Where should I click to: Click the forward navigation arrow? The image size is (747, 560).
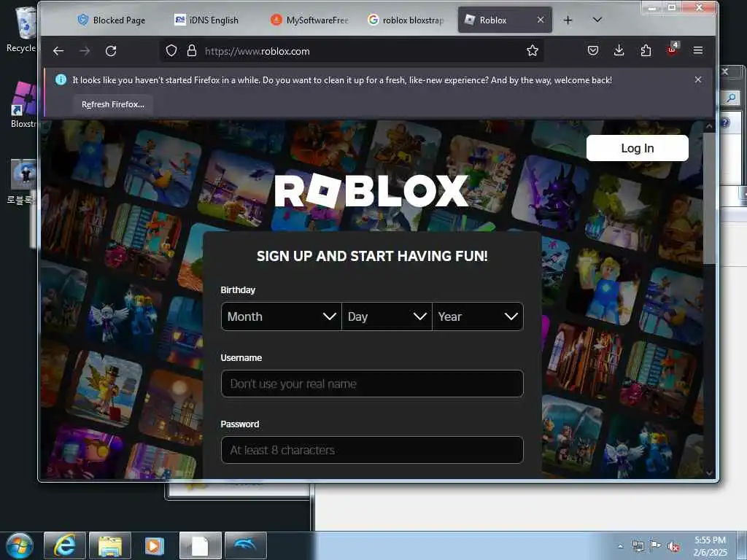(85, 51)
